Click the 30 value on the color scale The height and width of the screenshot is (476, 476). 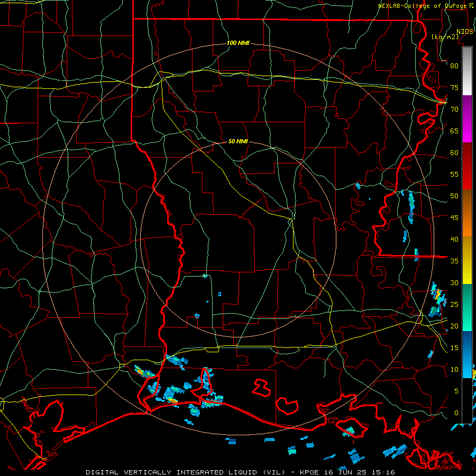(454, 282)
